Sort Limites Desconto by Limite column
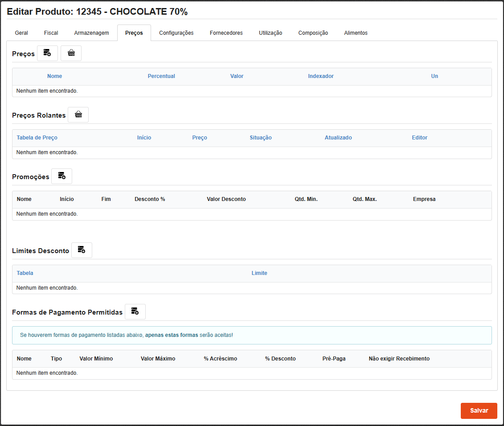The image size is (504, 426). 259,273
